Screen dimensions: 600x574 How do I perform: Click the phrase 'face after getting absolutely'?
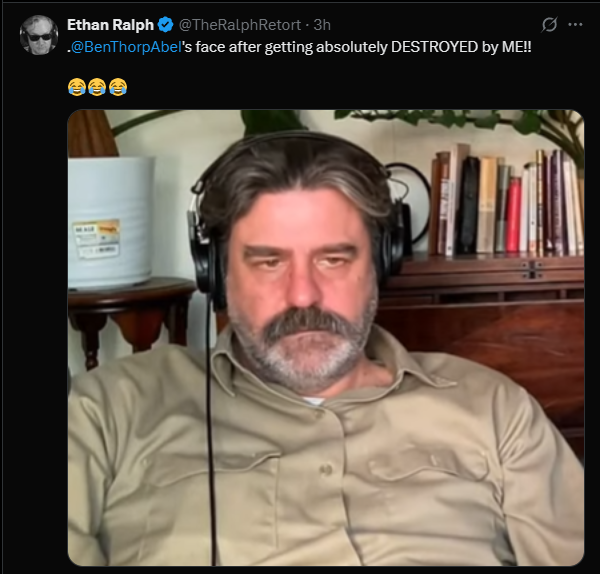point(291,47)
